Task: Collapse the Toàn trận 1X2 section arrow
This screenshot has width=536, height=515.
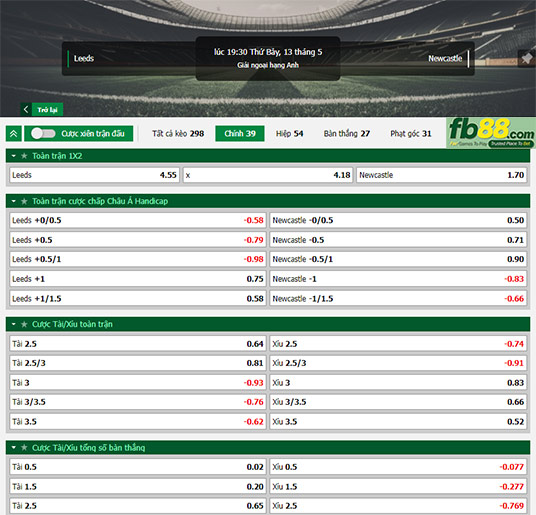Action: (x=14, y=156)
